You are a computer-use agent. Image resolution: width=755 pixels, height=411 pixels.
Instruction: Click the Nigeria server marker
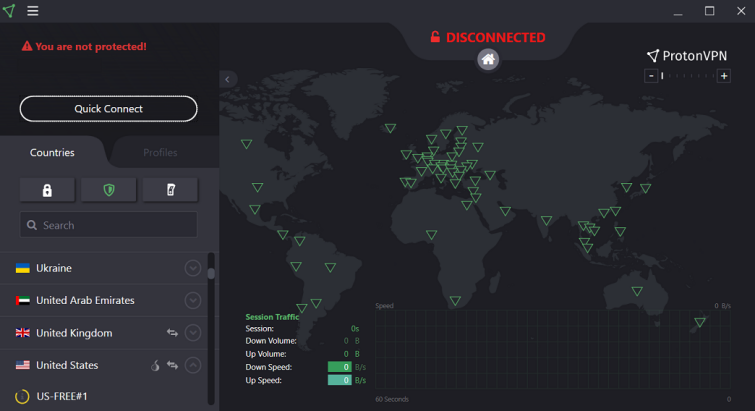click(431, 235)
